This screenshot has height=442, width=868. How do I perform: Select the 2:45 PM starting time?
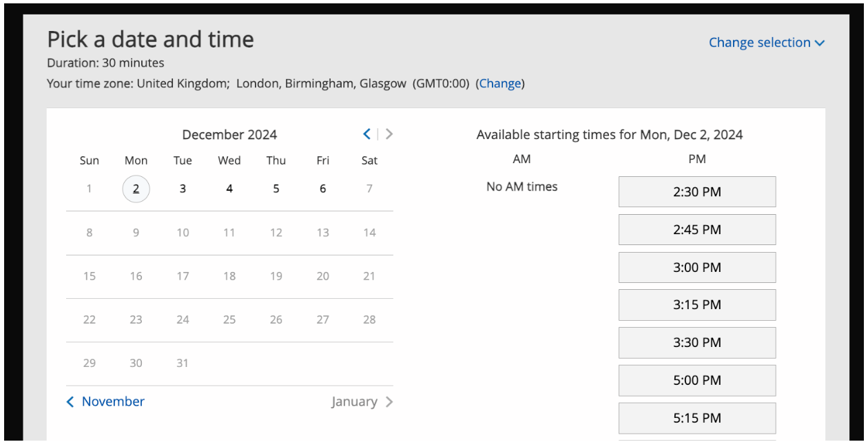click(x=696, y=230)
